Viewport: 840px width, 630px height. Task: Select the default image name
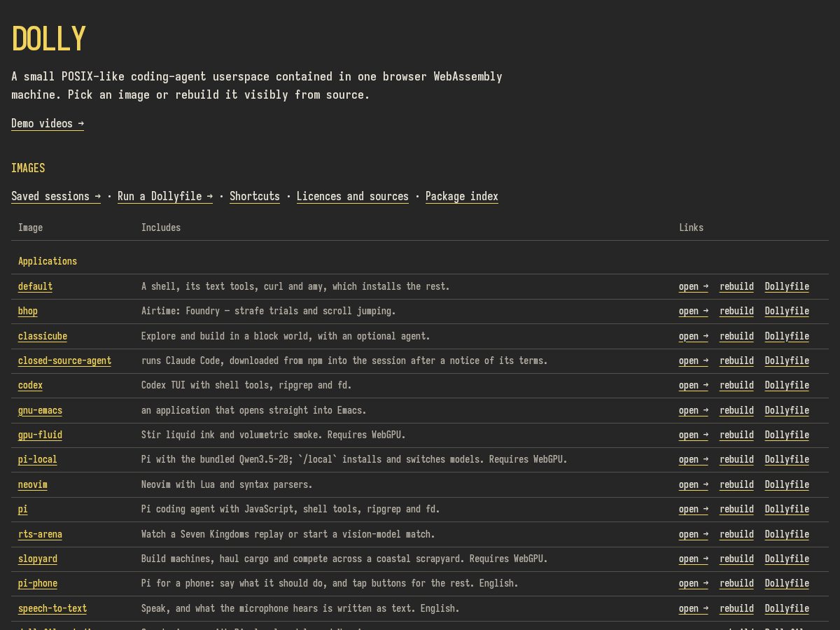click(35, 286)
